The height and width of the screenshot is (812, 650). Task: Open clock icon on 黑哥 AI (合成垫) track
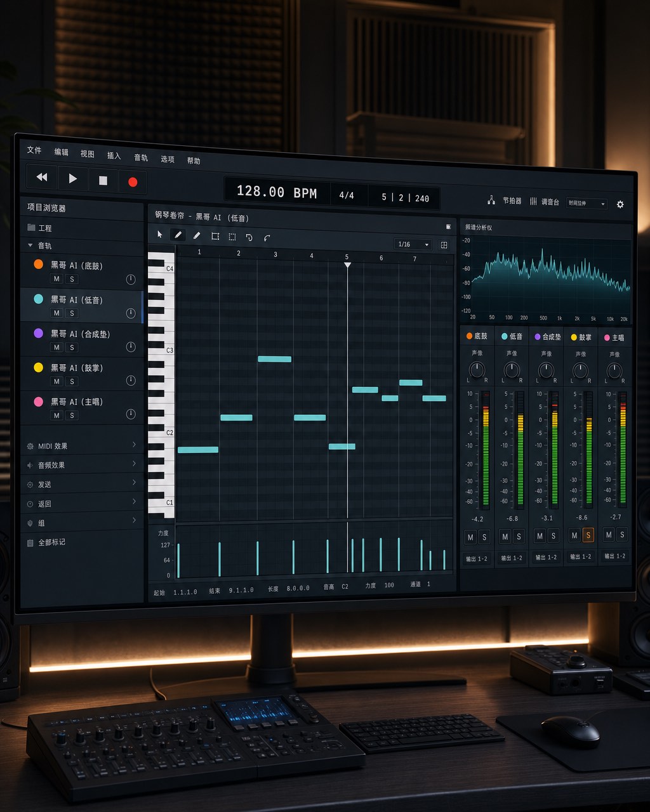pos(131,346)
